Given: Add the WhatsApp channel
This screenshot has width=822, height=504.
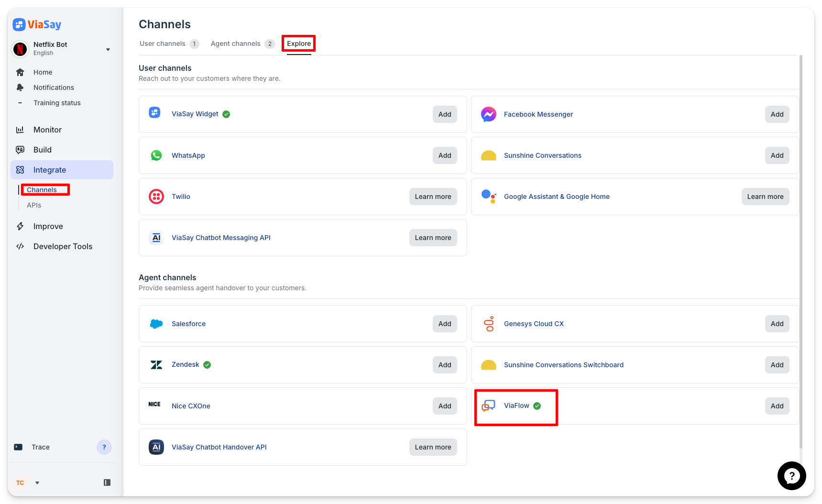Looking at the screenshot, I should [445, 155].
